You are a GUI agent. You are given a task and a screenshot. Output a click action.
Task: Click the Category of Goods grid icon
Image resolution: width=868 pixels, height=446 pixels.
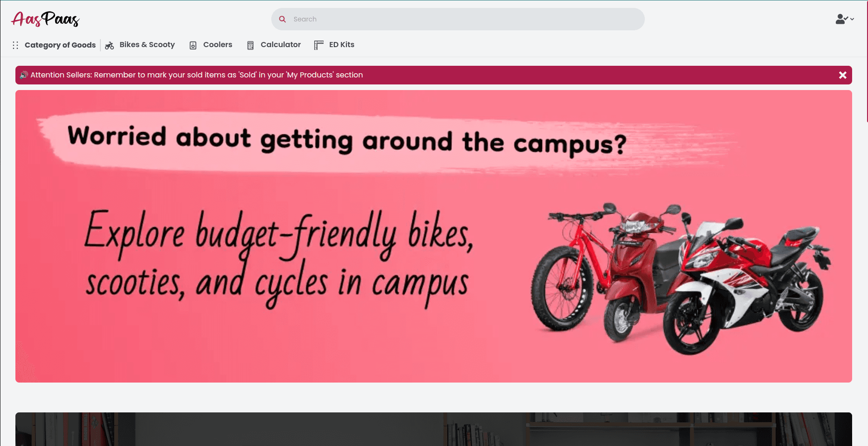pyautogui.click(x=15, y=45)
